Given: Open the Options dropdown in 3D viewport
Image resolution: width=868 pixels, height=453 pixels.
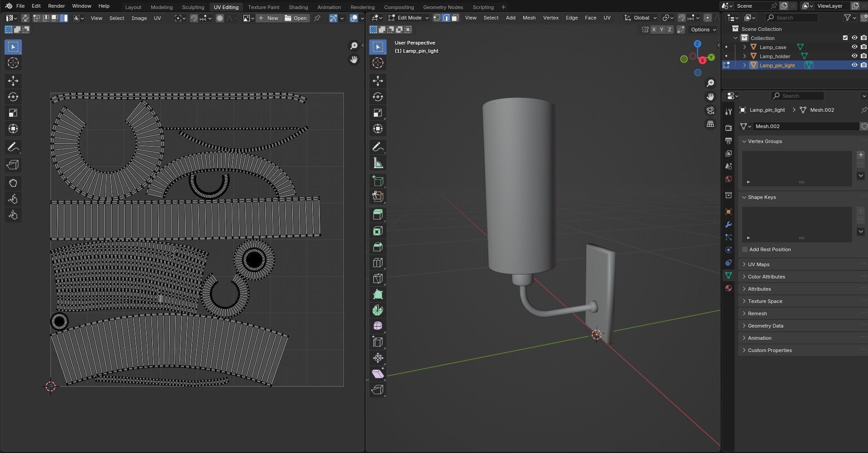Looking at the screenshot, I should pyautogui.click(x=703, y=30).
